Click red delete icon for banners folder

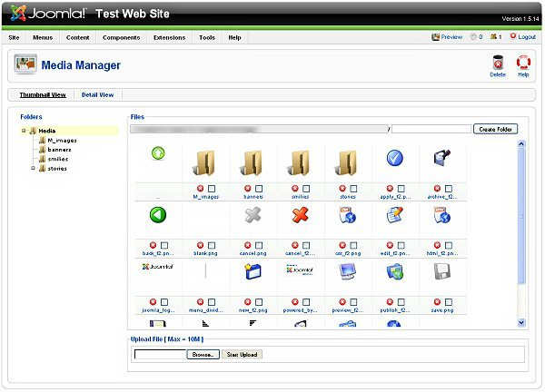[x=247, y=188]
